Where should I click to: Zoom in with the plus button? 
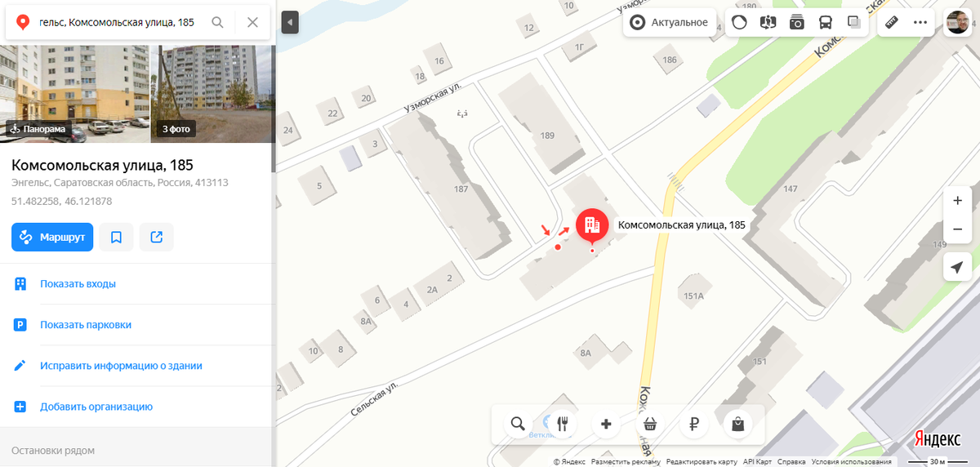(957, 201)
